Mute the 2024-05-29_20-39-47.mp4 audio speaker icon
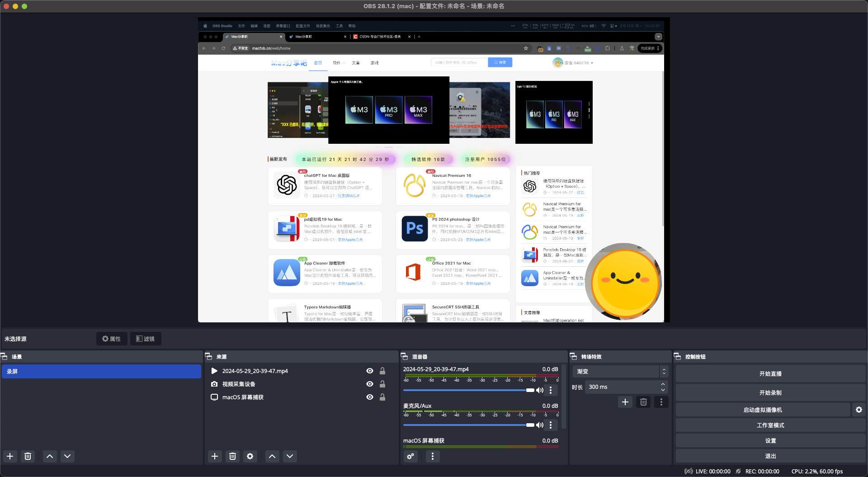This screenshot has width=868, height=477. pyautogui.click(x=540, y=390)
